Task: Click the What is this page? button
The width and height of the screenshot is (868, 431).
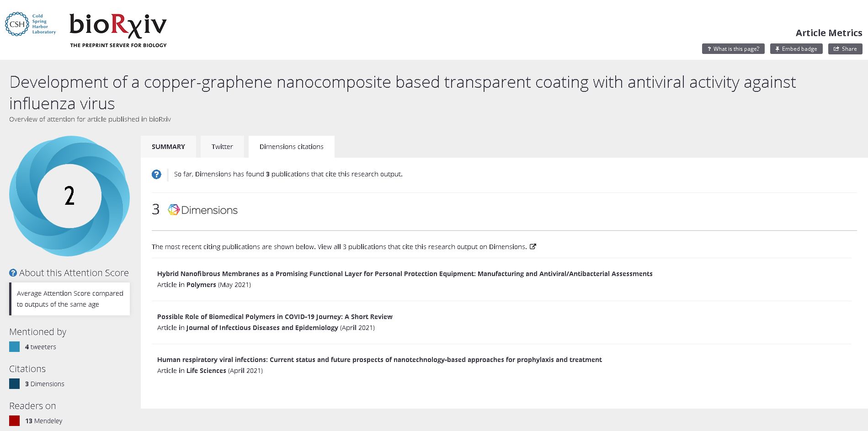Action: click(733, 49)
